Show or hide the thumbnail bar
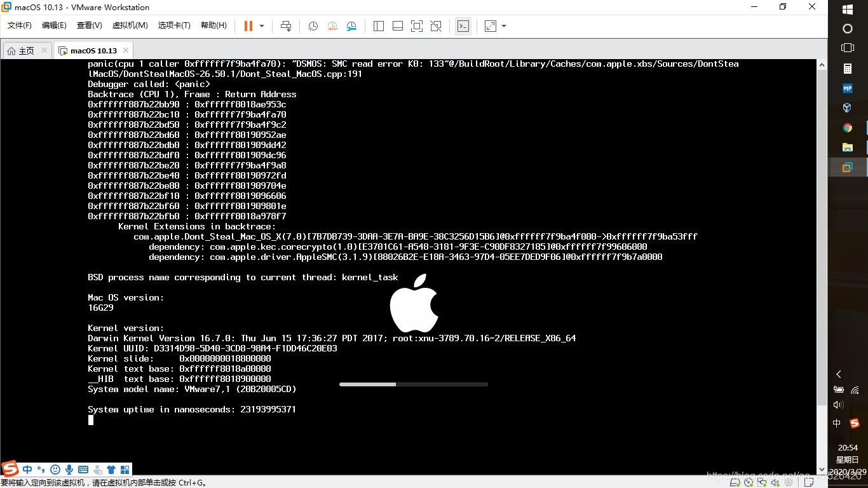Image resolution: width=868 pixels, height=488 pixels. (398, 26)
